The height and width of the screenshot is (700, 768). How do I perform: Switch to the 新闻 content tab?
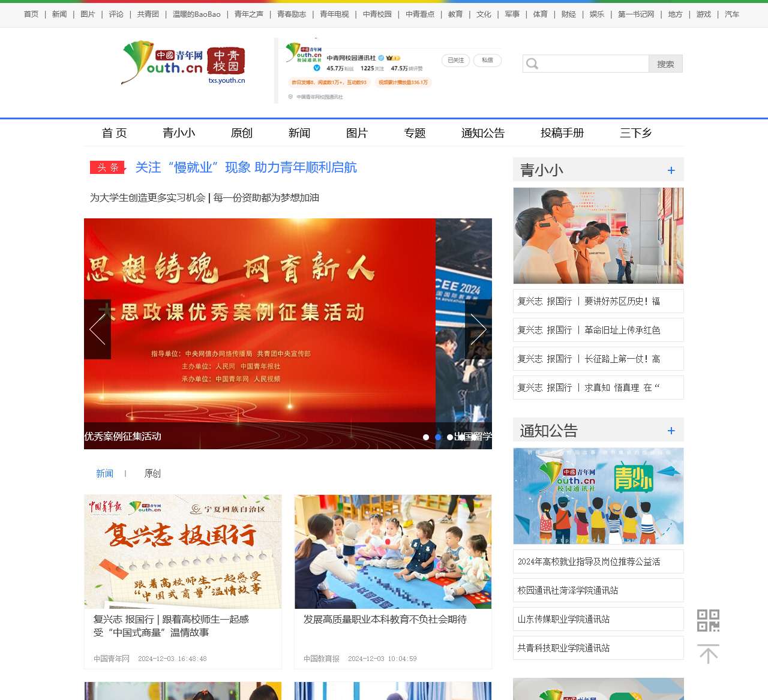[x=104, y=473]
